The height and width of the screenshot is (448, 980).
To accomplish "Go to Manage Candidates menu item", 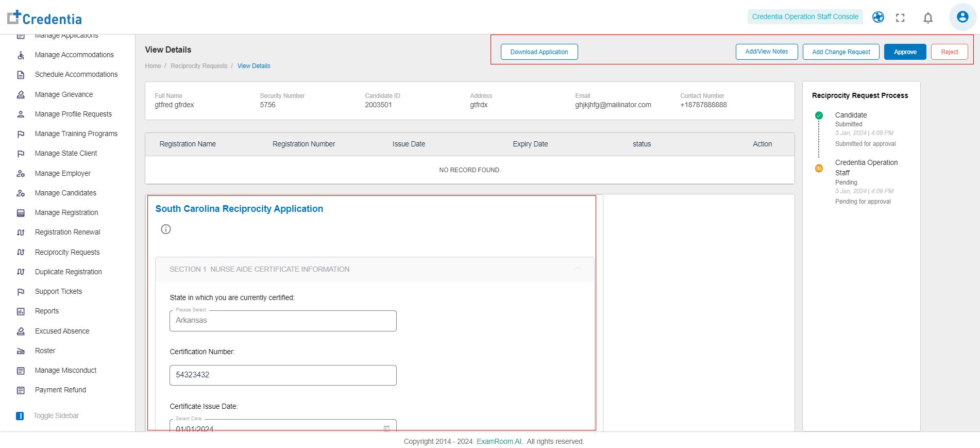I will (65, 193).
